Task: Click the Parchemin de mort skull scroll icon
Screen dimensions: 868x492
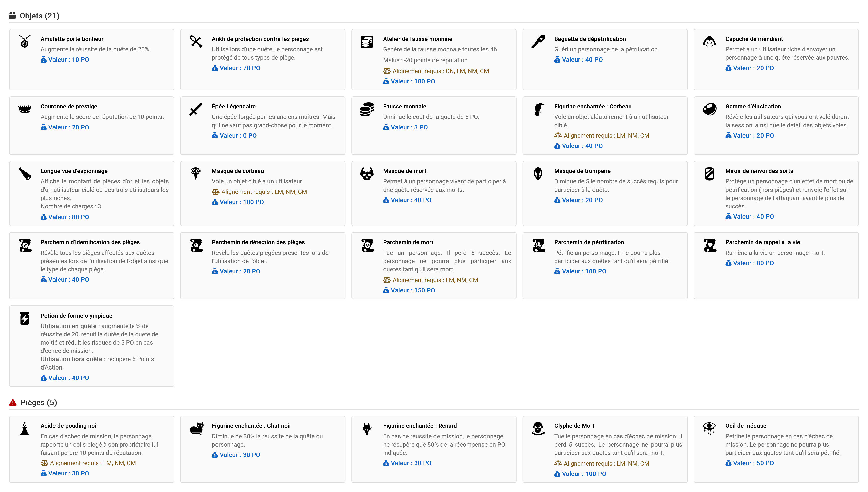Action: pos(367,245)
